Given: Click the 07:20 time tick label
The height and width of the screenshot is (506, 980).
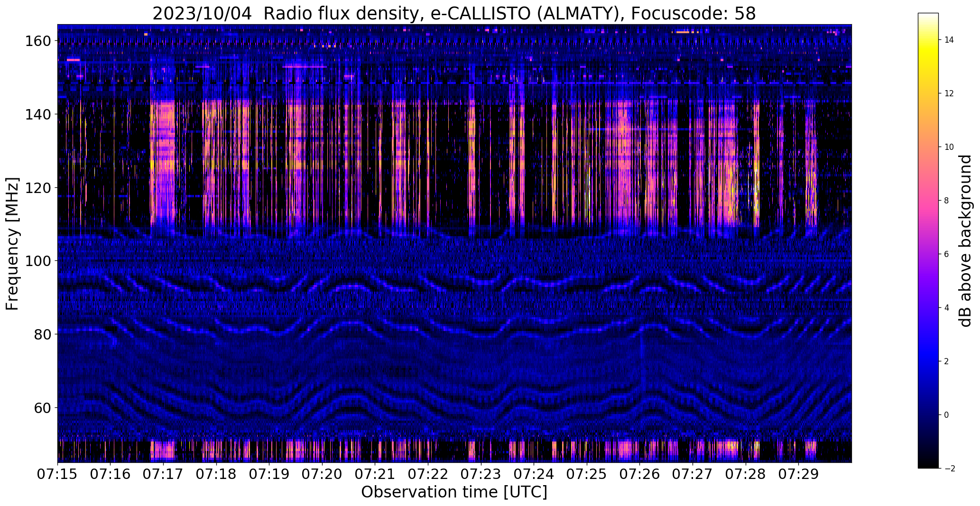Looking at the screenshot, I should (x=322, y=474).
